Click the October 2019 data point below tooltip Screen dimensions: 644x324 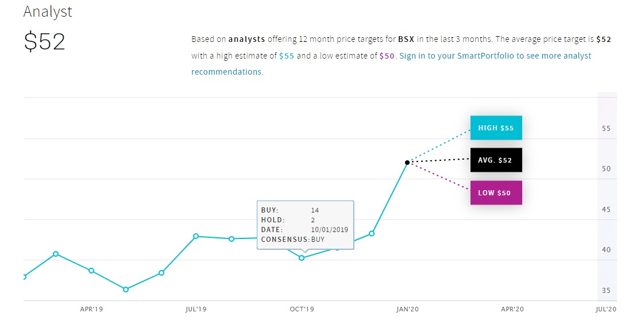tap(302, 258)
